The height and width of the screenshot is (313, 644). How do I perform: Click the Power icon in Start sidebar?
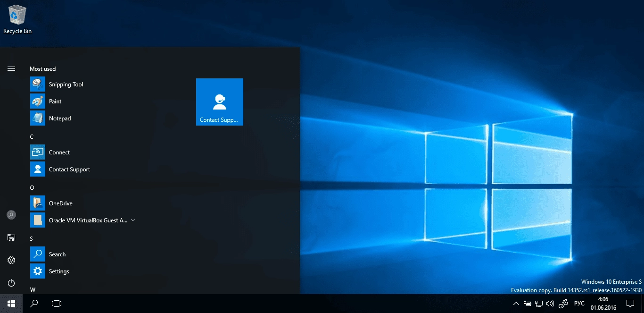click(x=11, y=283)
